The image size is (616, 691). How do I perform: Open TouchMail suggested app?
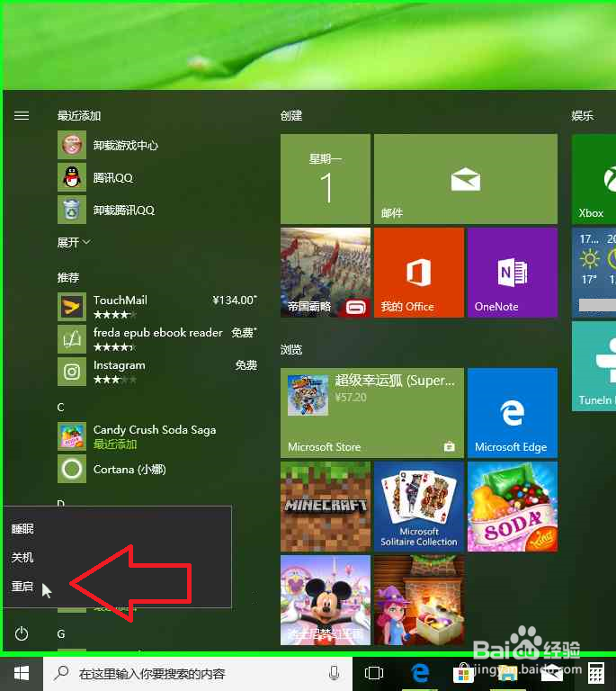[x=157, y=306]
